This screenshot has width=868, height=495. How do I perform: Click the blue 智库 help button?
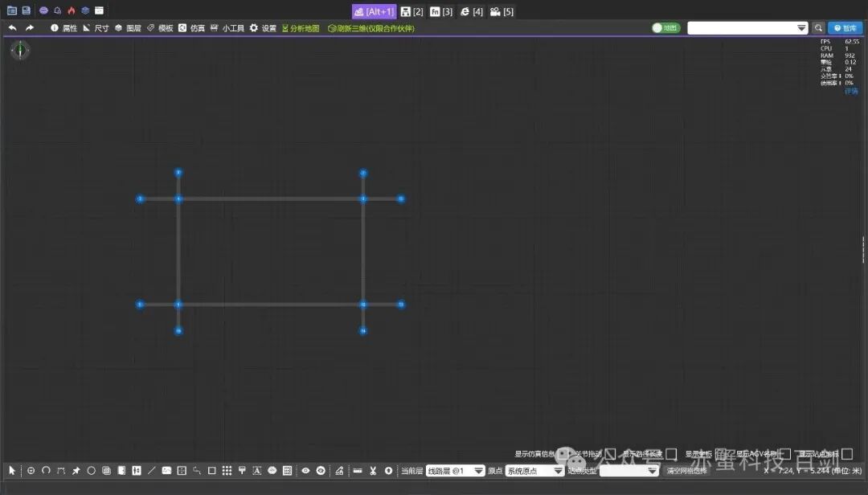[845, 28]
